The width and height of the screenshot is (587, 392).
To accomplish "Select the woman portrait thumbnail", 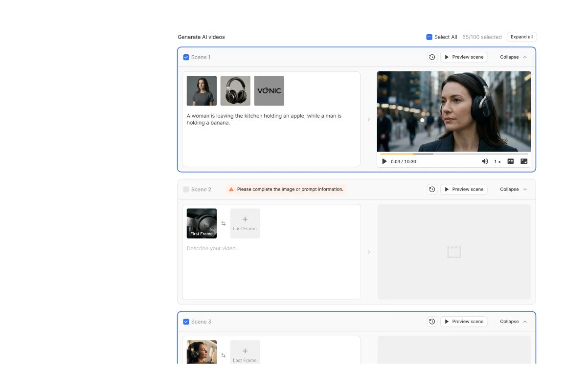I will (x=202, y=91).
